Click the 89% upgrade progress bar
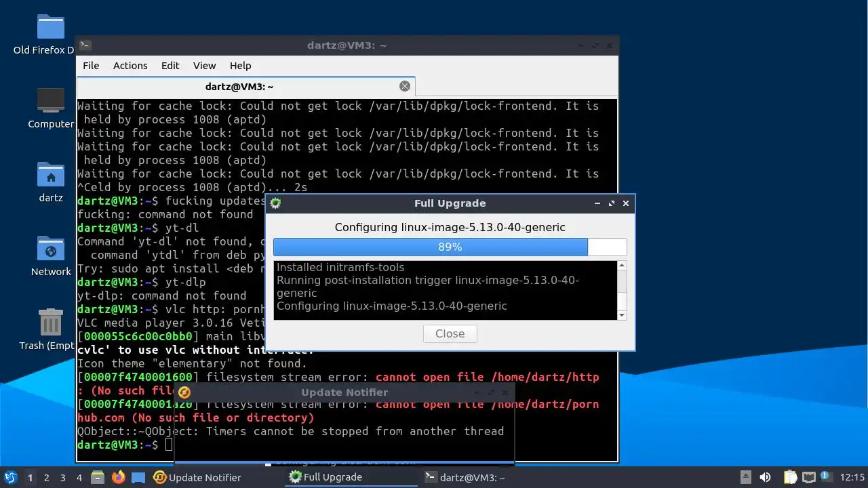 pyautogui.click(x=450, y=247)
